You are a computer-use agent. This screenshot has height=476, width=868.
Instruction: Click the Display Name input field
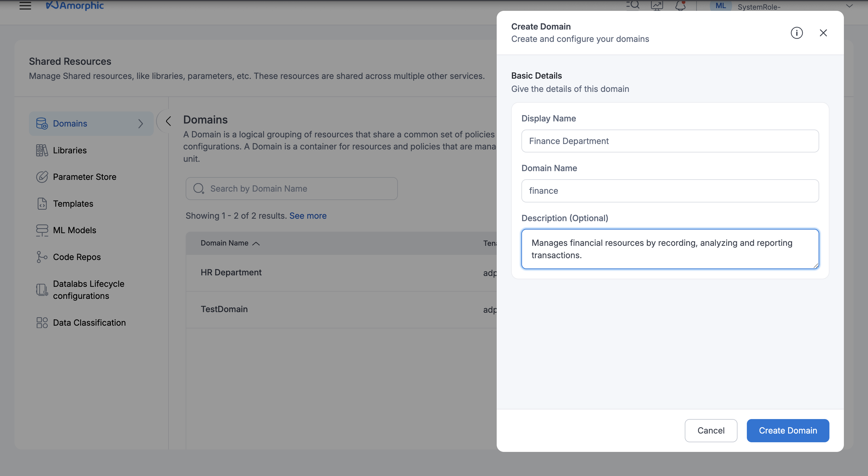tap(669, 141)
